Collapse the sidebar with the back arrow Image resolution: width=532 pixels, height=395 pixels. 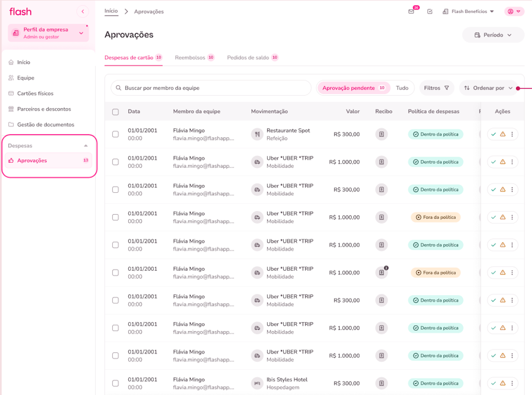(82, 12)
